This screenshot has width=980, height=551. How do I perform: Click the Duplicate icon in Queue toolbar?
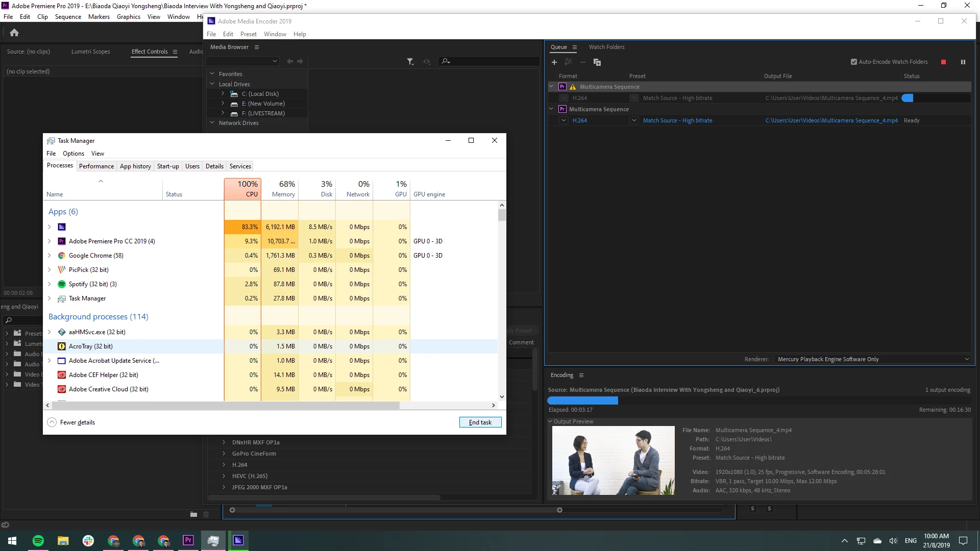pyautogui.click(x=597, y=62)
